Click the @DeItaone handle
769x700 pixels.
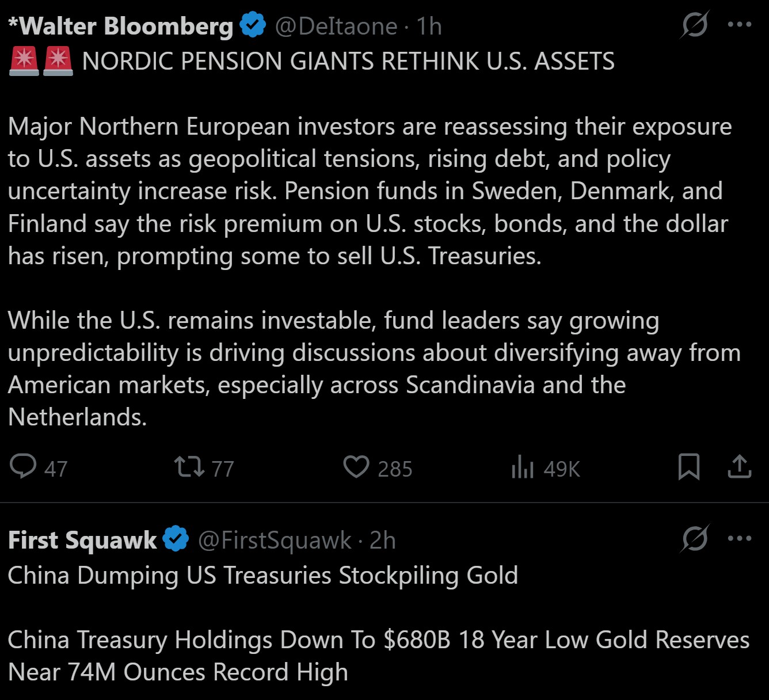coord(336,26)
